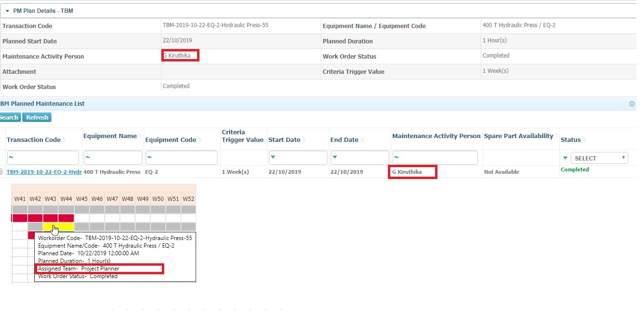Viewport: 644px width, 330px height.
Task: Collapse the Planned Maintenance List grid using circle icon
Action: (632, 104)
